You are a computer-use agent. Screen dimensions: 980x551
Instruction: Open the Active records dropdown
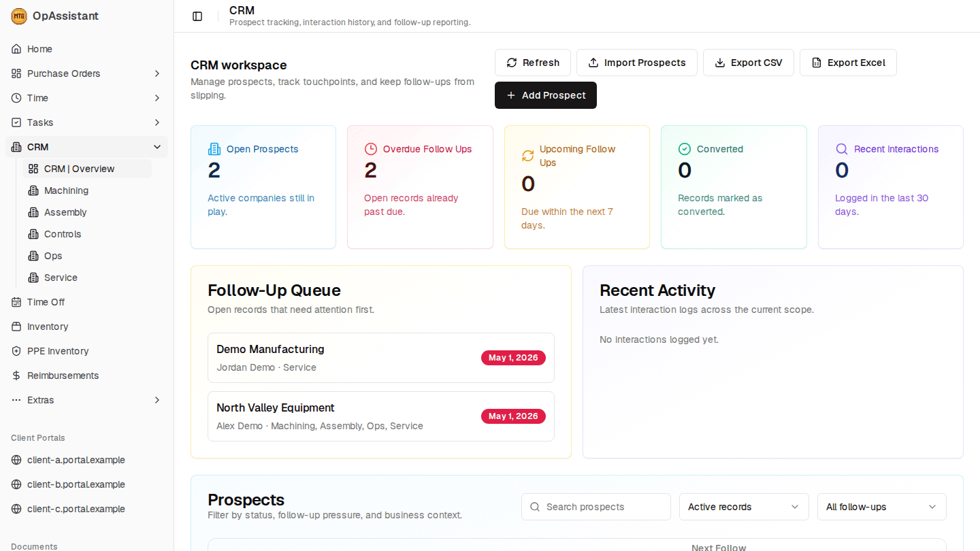[x=744, y=507]
